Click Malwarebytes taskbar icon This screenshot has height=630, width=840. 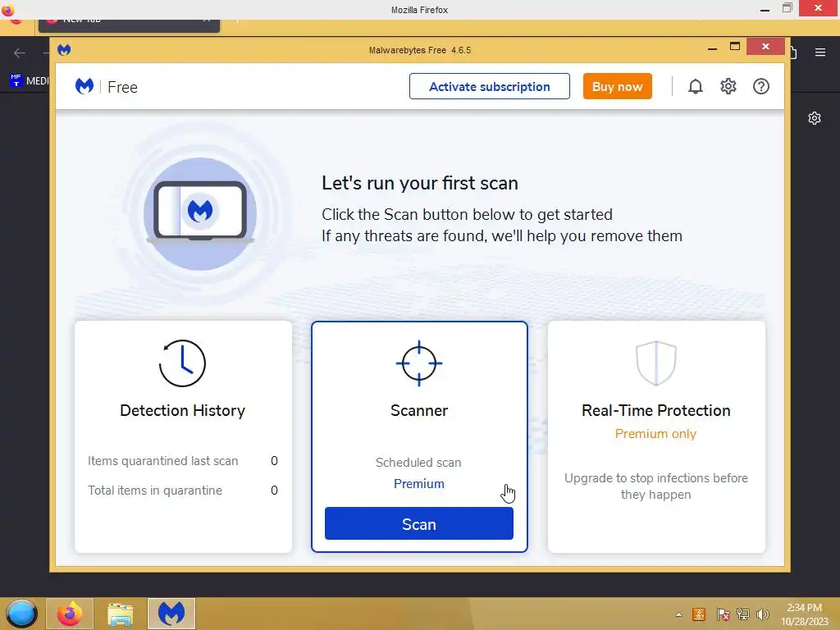coord(171,614)
